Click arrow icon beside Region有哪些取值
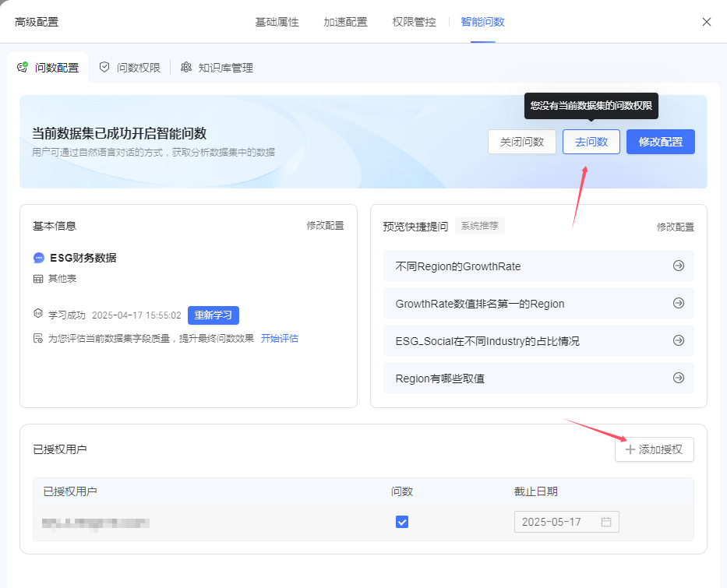The image size is (727, 588). point(679,378)
